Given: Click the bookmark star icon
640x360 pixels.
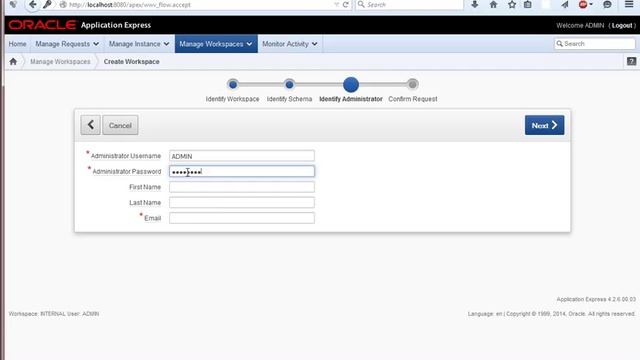Looking at the screenshot, I should (511, 4).
